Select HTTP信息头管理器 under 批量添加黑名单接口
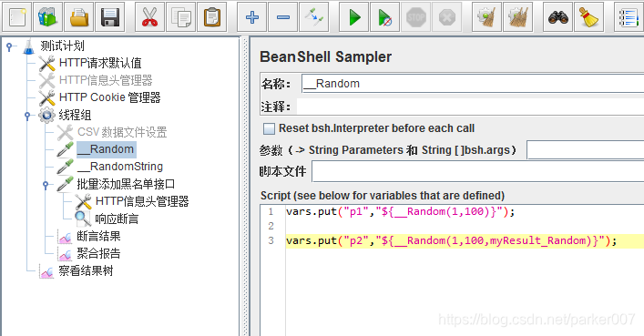 point(142,201)
